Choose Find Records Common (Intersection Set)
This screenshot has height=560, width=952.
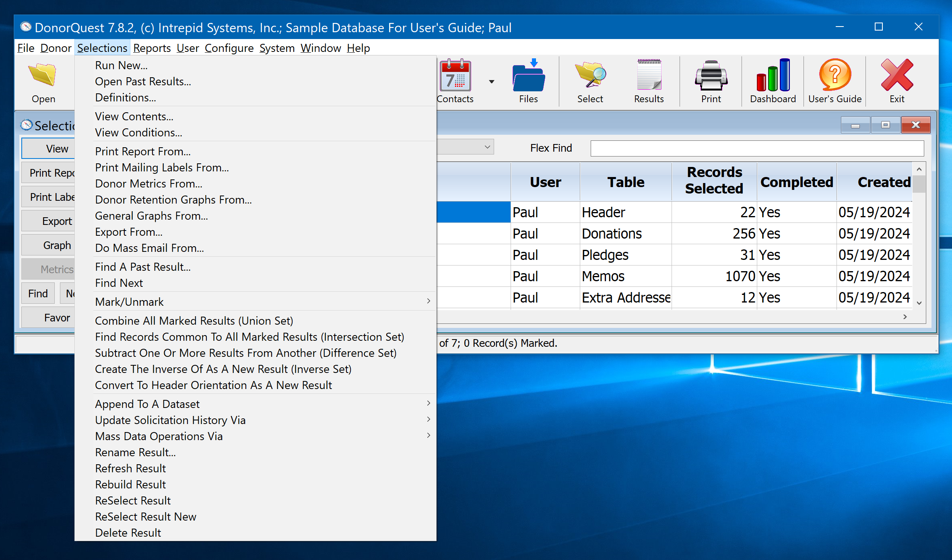256,337
